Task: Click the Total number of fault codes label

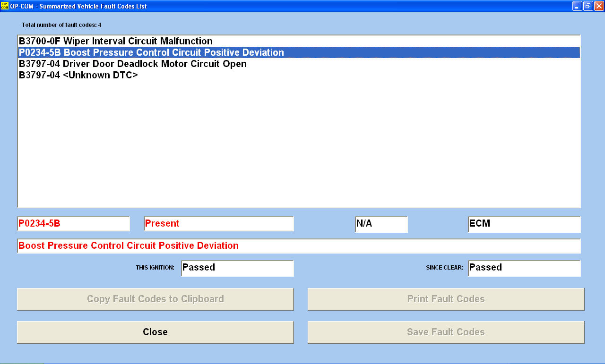Action: (61, 25)
